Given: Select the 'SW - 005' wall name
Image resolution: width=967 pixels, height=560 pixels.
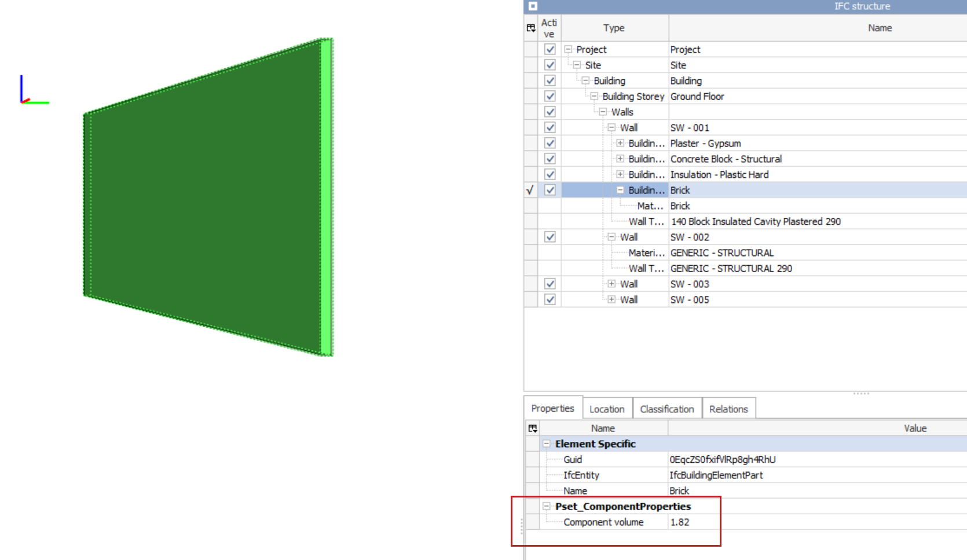Looking at the screenshot, I should [x=690, y=299].
